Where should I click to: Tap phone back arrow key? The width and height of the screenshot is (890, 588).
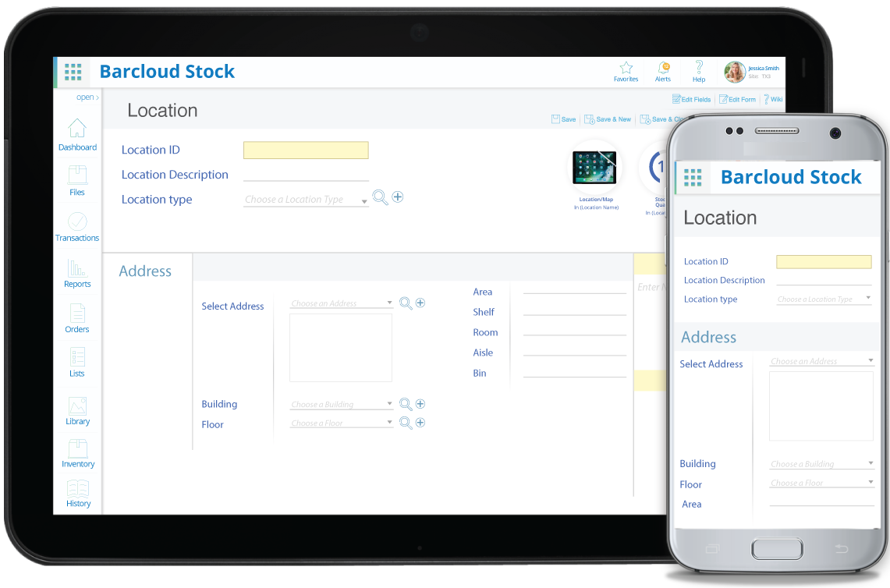(x=841, y=549)
